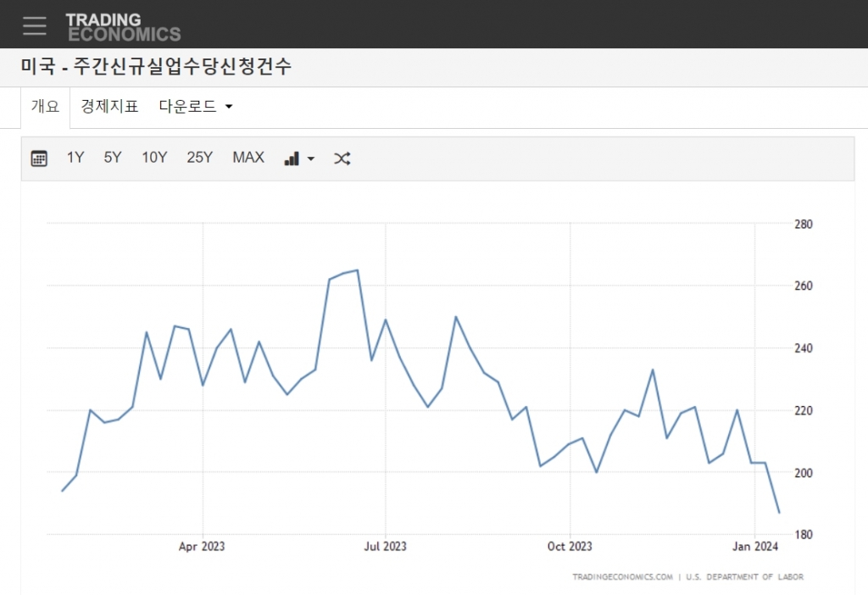Image resolution: width=868 pixels, height=595 pixels.
Task: Open the hamburger navigation menu
Action: 35,25
